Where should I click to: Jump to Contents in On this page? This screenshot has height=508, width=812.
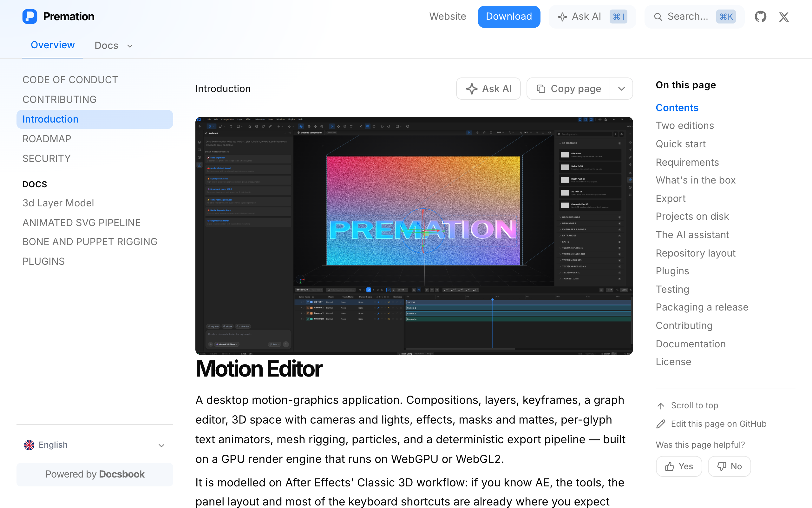point(677,108)
